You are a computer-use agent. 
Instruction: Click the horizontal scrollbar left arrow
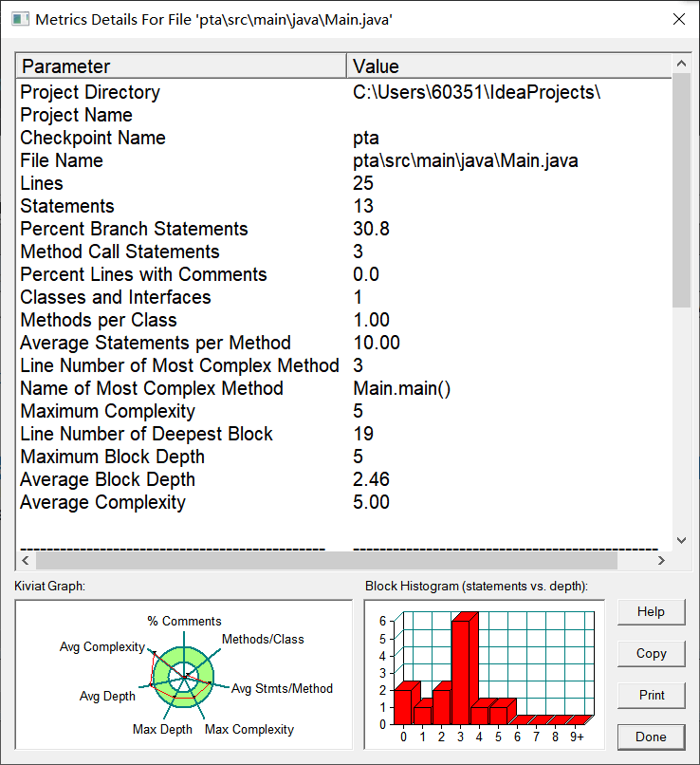coord(26,560)
